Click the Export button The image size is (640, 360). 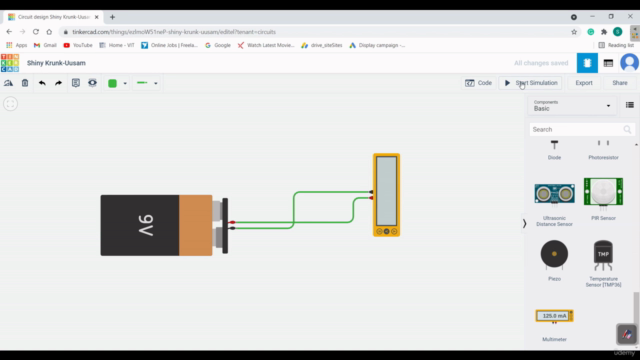click(x=584, y=83)
